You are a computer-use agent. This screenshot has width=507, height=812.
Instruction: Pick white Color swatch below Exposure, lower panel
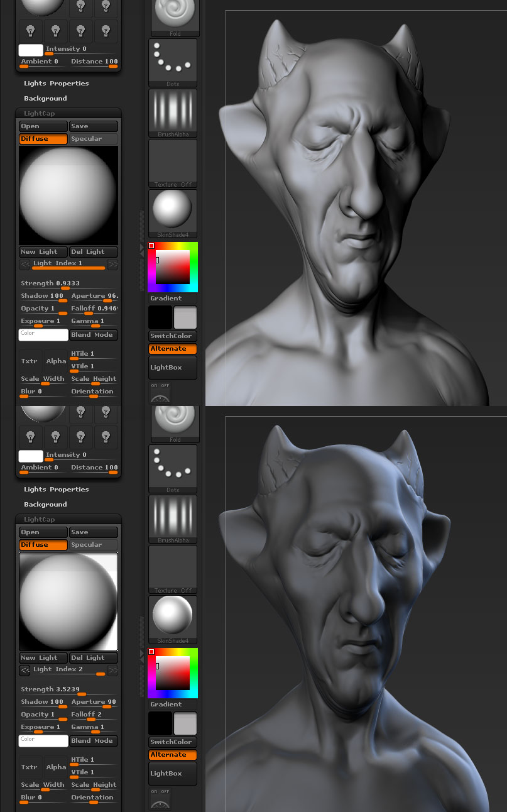click(43, 741)
